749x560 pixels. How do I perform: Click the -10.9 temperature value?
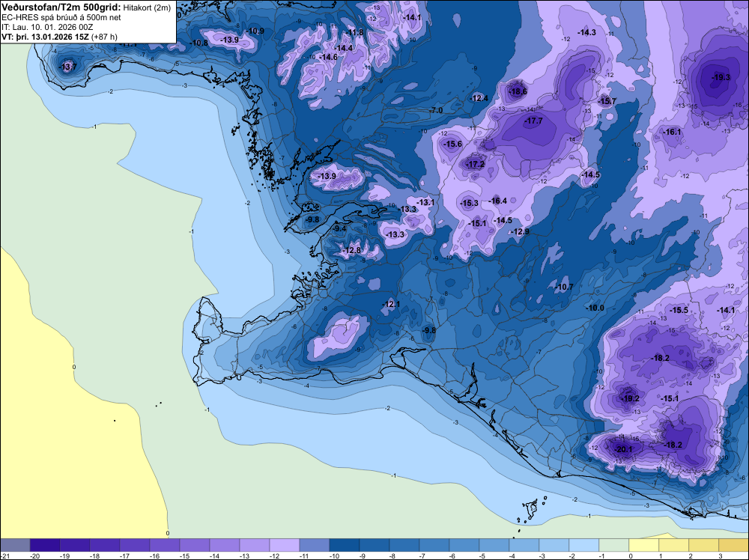pos(255,31)
